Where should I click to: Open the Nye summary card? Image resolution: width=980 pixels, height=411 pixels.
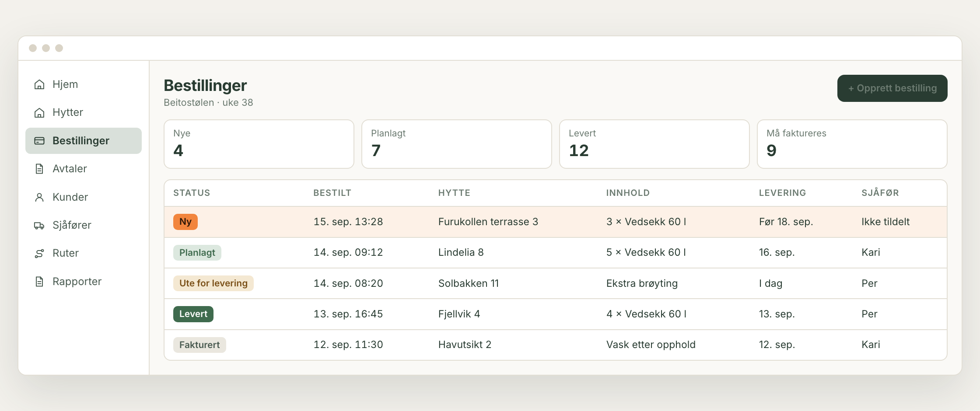click(259, 144)
